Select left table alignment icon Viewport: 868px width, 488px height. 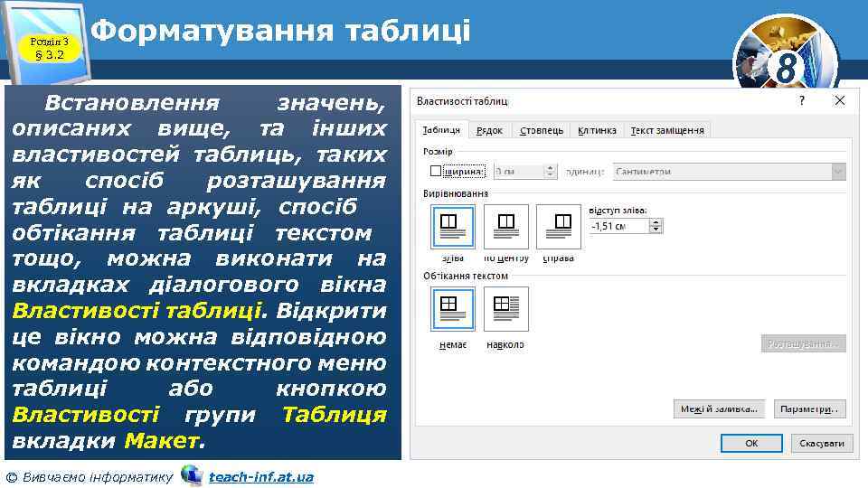(x=452, y=227)
